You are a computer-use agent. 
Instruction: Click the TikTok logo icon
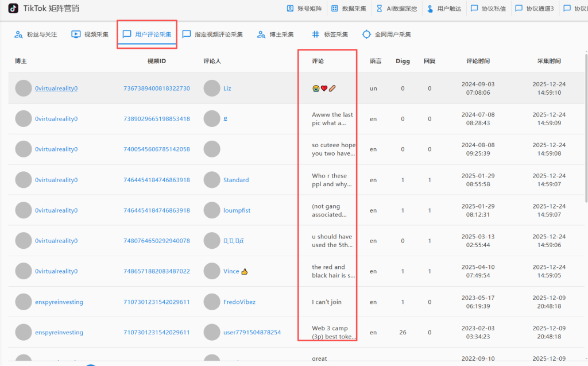click(x=13, y=8)
